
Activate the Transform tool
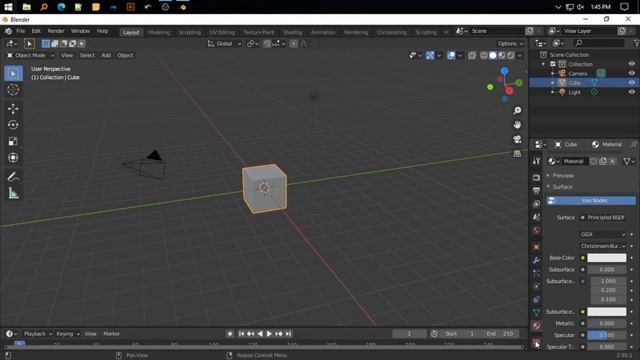coord(13,158)
